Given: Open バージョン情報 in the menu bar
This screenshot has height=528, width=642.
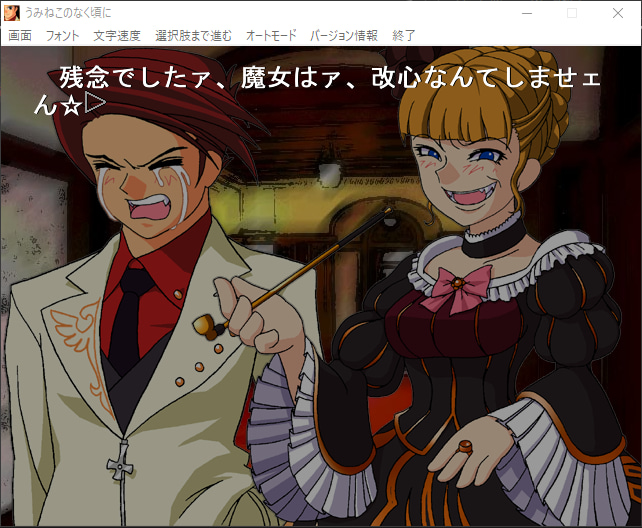Looking at the screenshot, I should (x=344, y=35).
